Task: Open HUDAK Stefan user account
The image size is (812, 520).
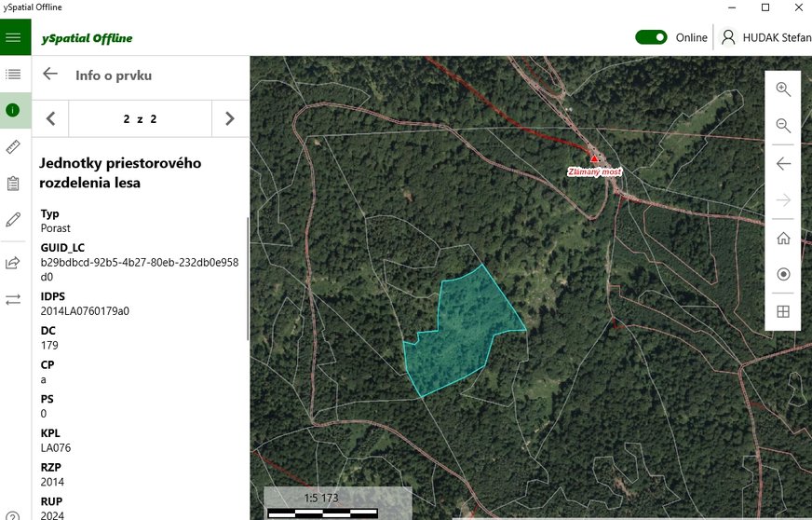Action: click(765, 38)
